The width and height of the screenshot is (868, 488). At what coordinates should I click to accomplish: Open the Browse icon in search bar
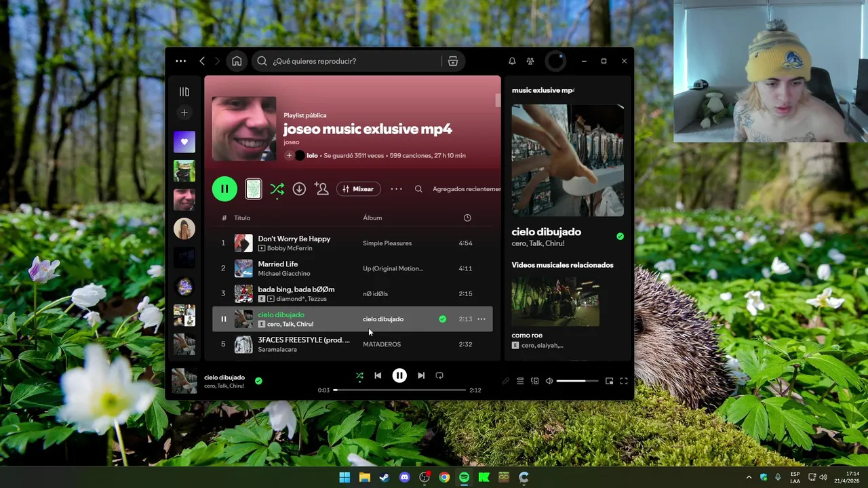tap(453, 61)
